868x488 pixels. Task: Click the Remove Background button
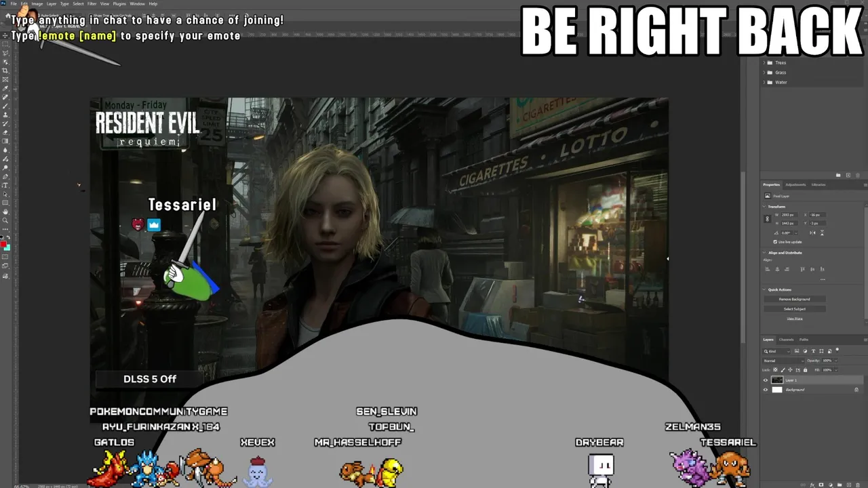[795, 299]
